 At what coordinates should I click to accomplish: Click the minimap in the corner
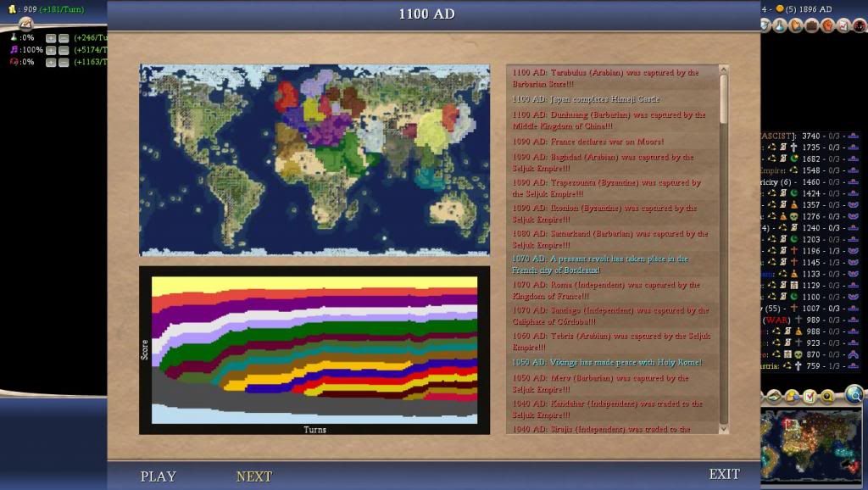tap(811, 448)
